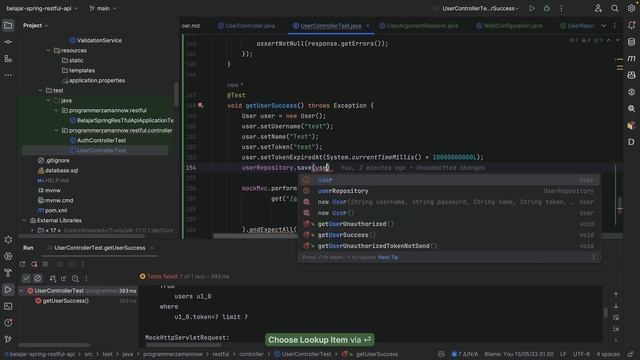Viewport: 640px width, 360px height.
Task: Collapse UserControllerTest result node
Action: pos(22,291)
